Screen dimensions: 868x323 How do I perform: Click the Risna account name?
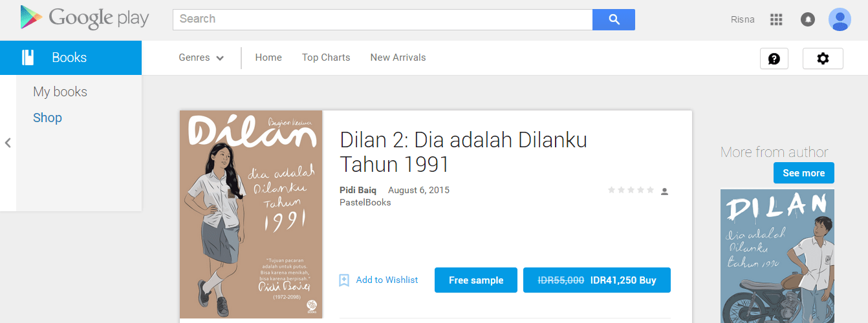tap(743, 19)
